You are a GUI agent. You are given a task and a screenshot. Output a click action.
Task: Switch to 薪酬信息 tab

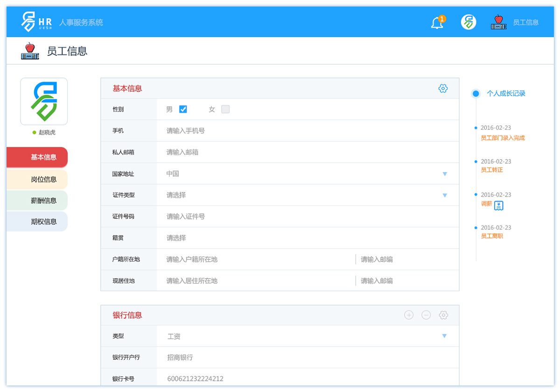point(37,201)
